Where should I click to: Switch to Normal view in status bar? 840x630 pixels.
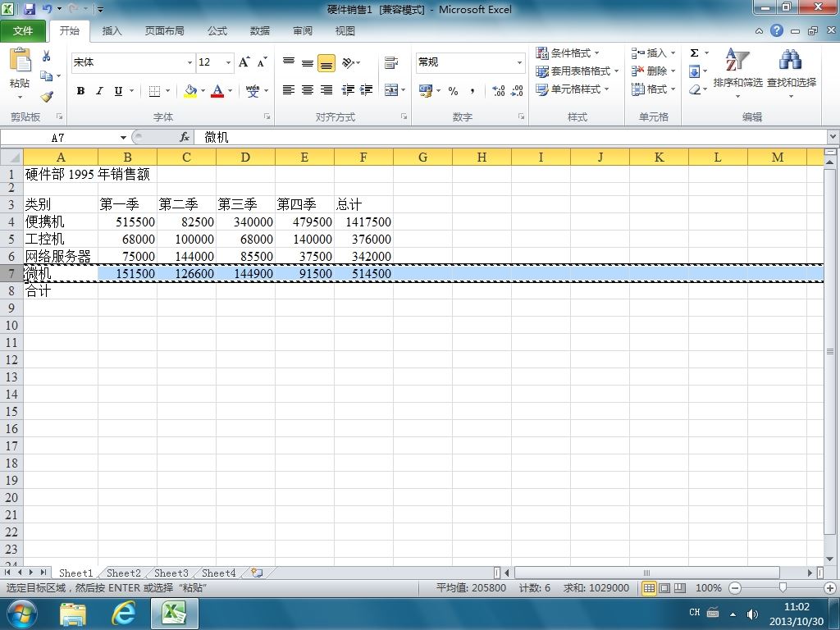click(x=649, y=588)
